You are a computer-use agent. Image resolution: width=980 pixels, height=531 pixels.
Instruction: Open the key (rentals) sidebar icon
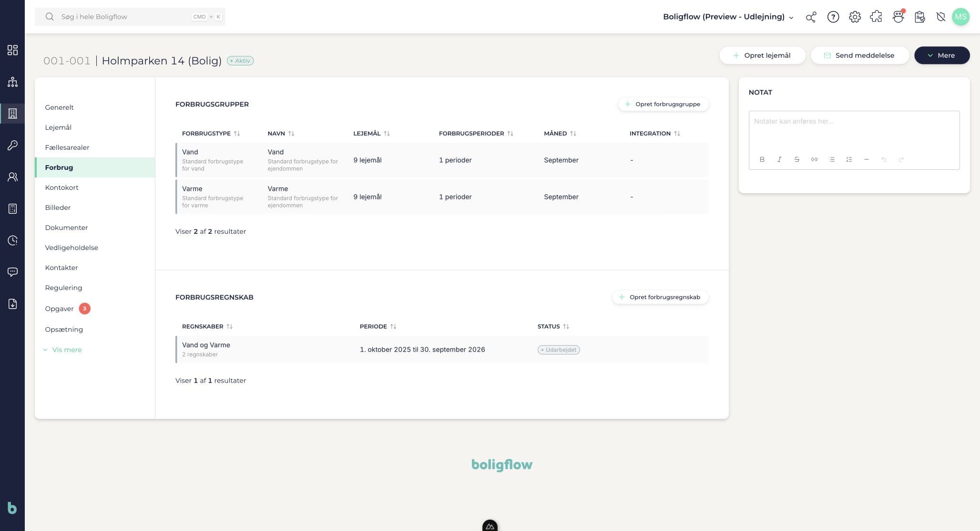click(x=12, y=145)
